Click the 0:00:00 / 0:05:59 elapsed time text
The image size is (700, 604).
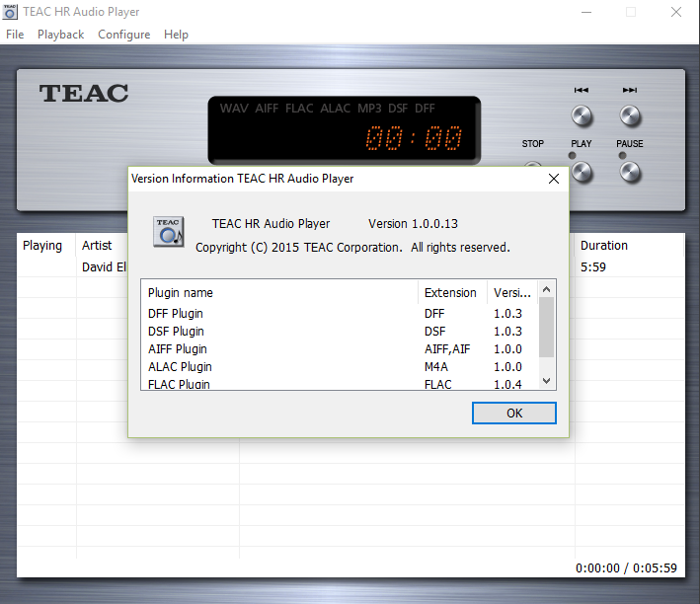tap(626, 567)
